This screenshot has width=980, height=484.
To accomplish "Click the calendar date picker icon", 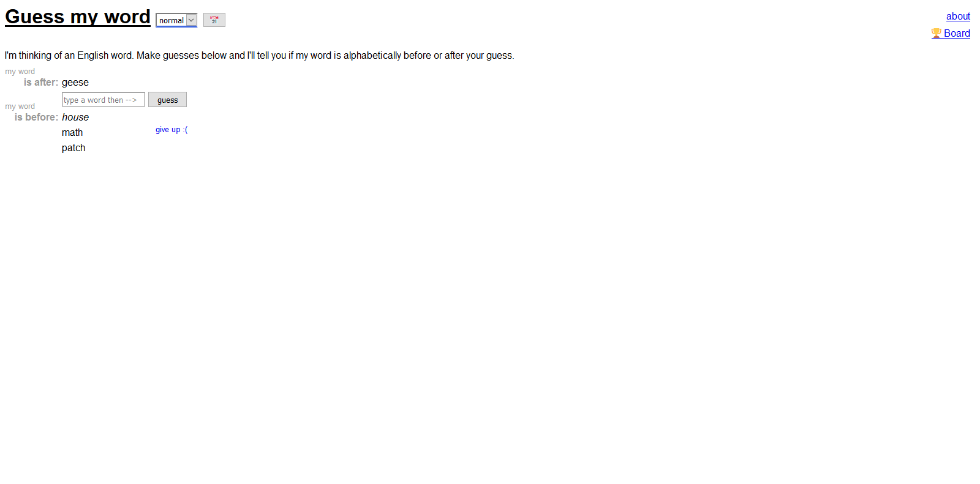I will [x=214, y=20].
